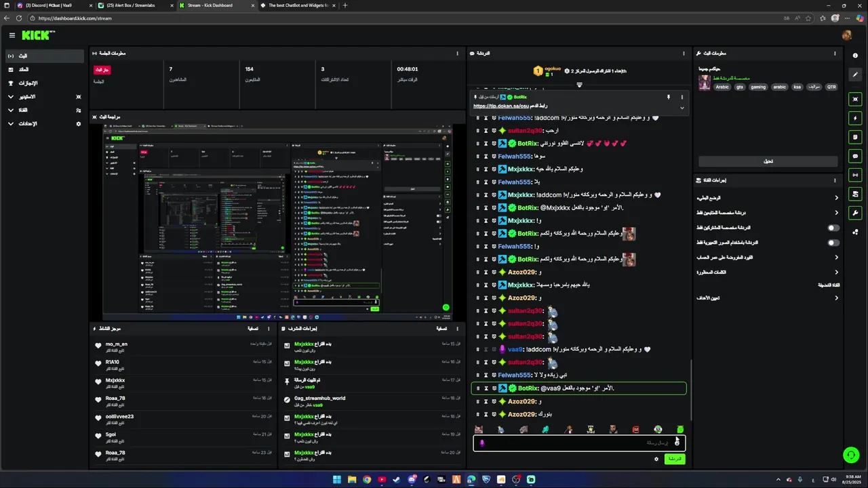Viewport: 868px width, 488px height.
Task: Collapse the leaderboard arrow above the chat
Action: pyautogui.click(x=579, y=85)
